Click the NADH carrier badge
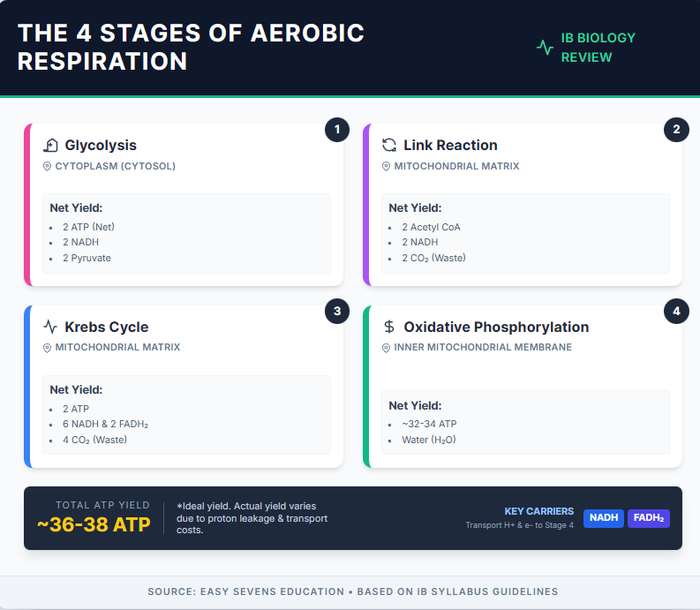Image resolution: width=700 pixels, height=610 pixels. click(x=604, y=518)
